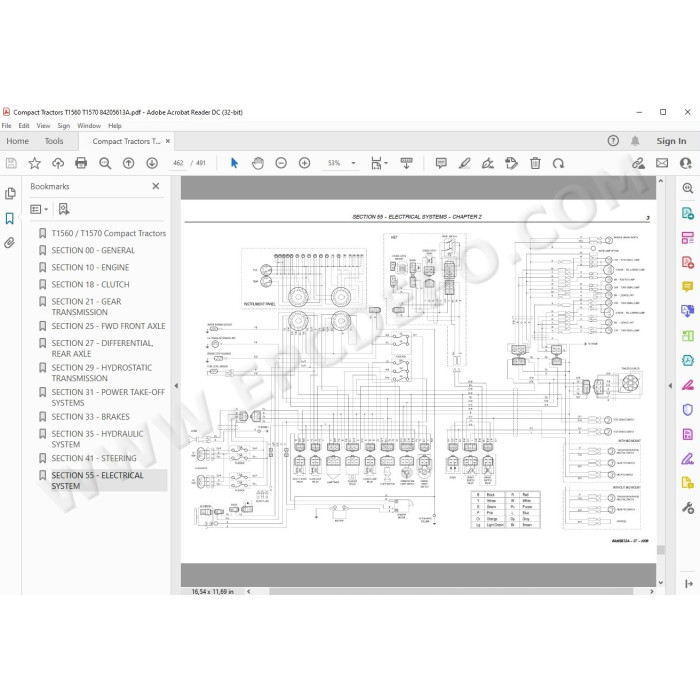Click the horizontal scrollbar under the page
The image size is (700, 700).
pos(451,591)
